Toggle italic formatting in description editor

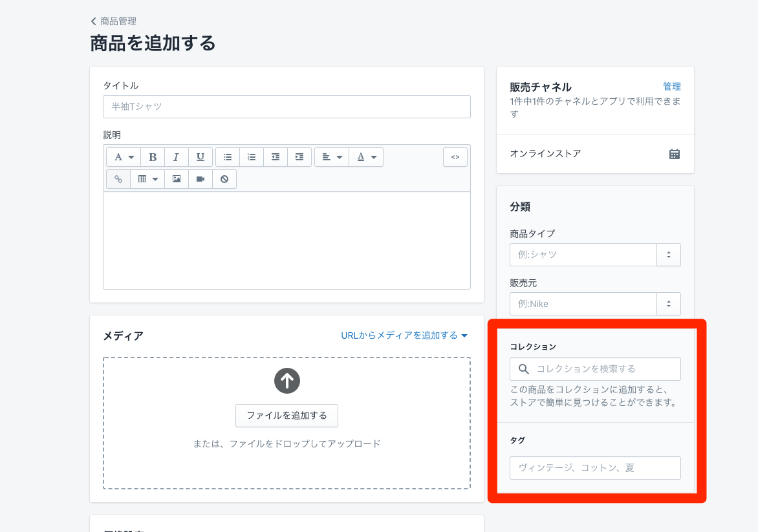tap(176, 157)
